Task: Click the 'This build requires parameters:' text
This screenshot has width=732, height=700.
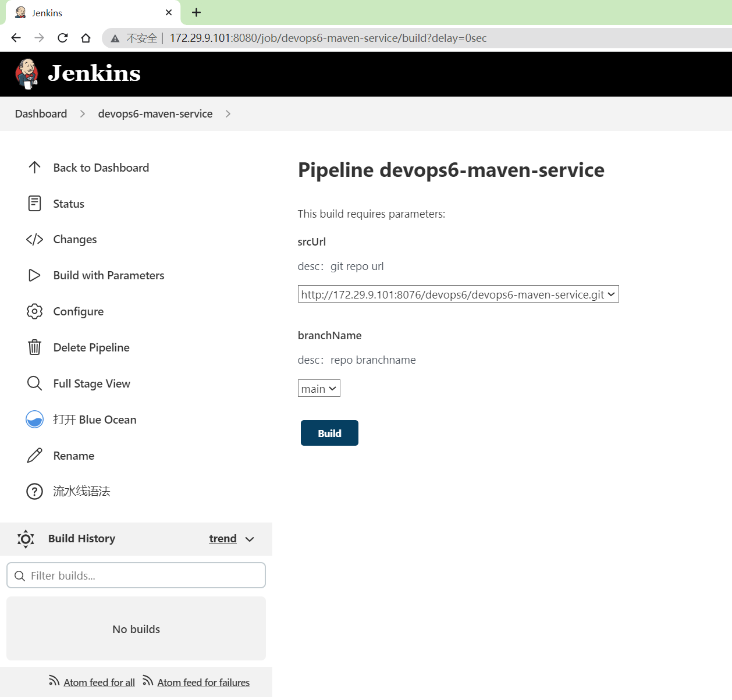Action: point(371,214)
